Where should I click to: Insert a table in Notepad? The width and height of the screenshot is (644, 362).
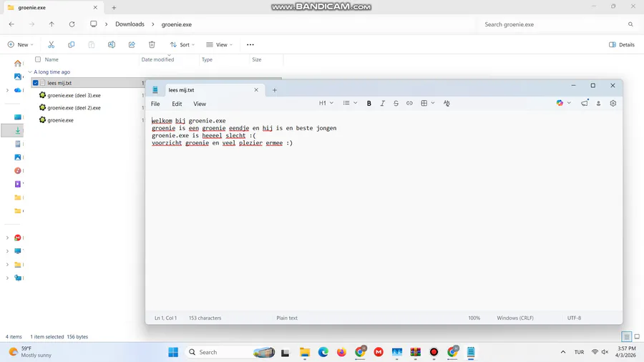point(424,104)
